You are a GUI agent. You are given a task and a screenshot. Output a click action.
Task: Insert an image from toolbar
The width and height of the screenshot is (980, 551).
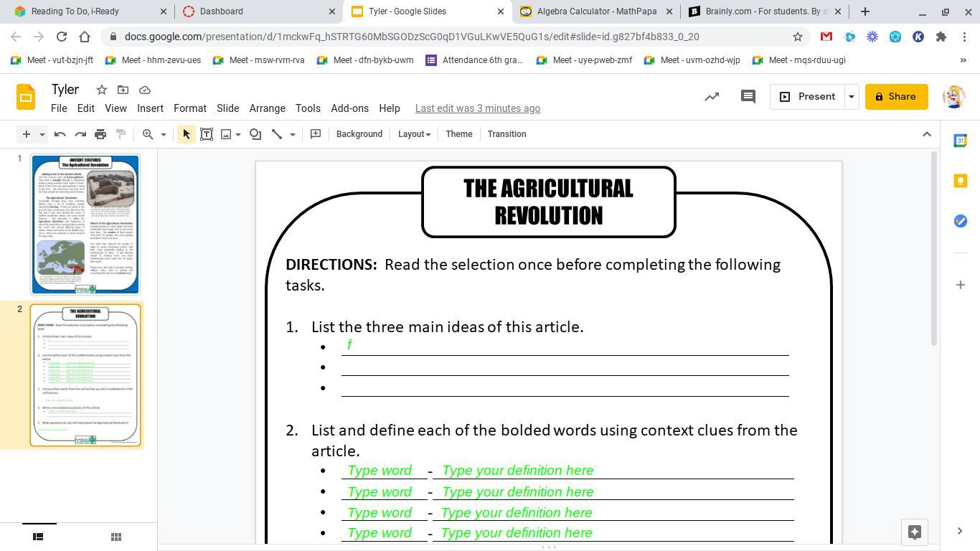(226, 134)
